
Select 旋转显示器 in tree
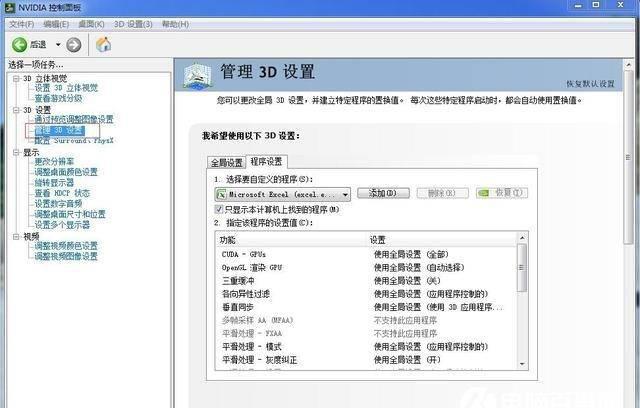(54, 182)
